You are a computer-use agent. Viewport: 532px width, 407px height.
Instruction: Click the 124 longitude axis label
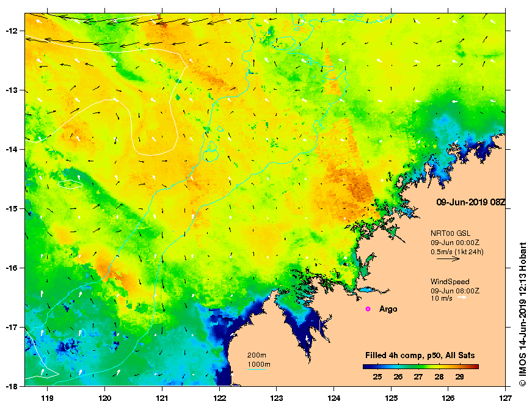333,398
